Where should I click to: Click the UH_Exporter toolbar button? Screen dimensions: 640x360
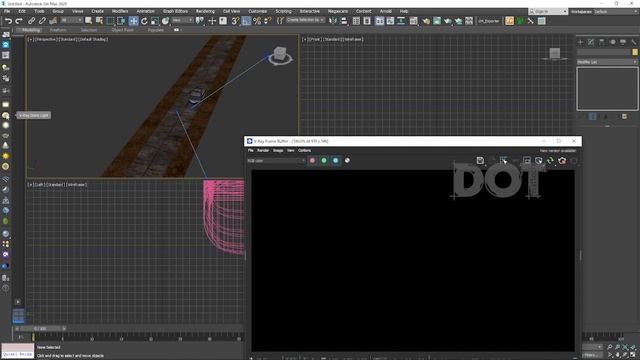[489, 21]
